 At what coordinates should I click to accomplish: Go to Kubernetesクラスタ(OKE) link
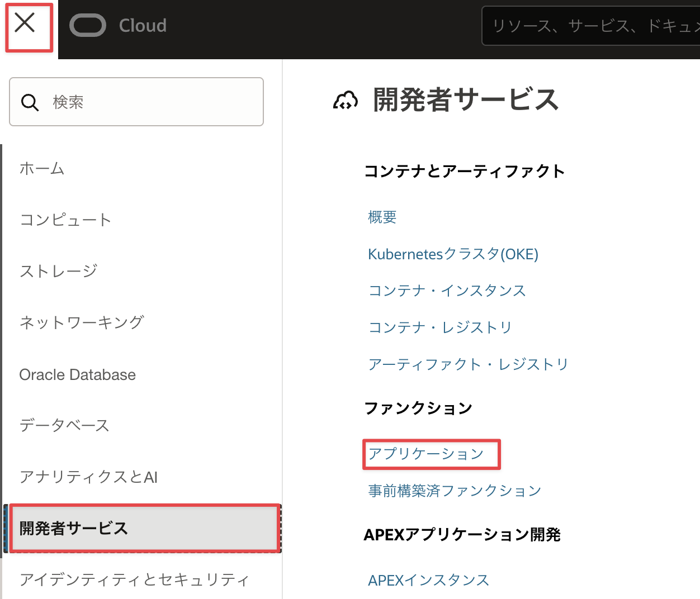[x=453, y=254]
